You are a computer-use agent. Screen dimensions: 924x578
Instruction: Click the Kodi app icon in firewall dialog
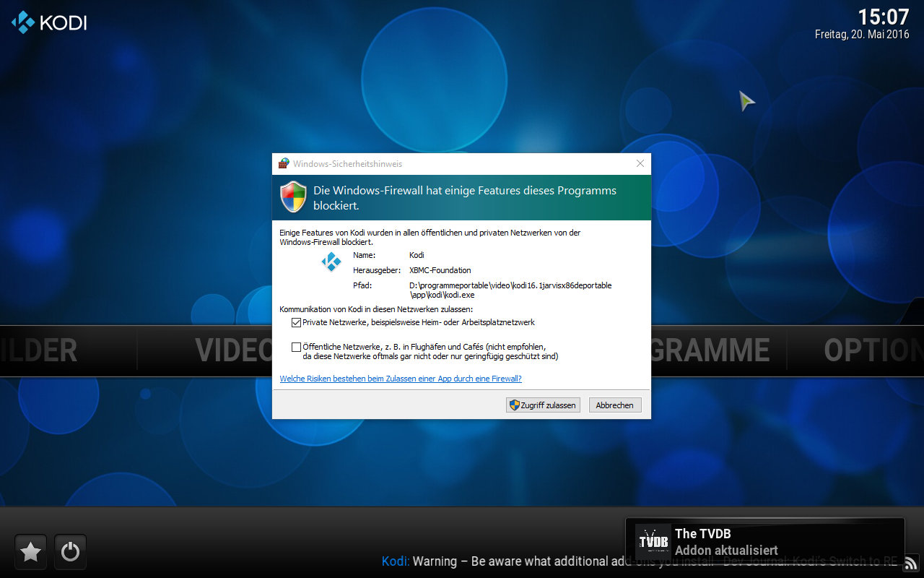tap(331, 262)
